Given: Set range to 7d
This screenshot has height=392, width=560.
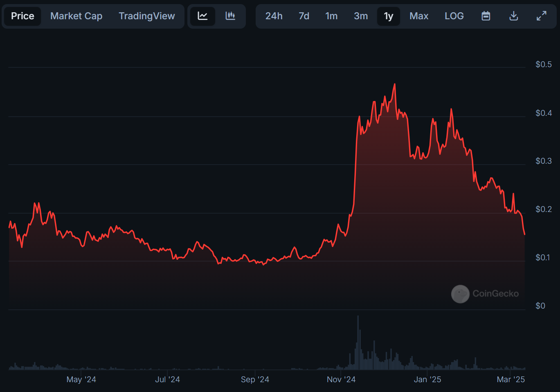Looking at the screenshot, I should click(x=304, y=16).
